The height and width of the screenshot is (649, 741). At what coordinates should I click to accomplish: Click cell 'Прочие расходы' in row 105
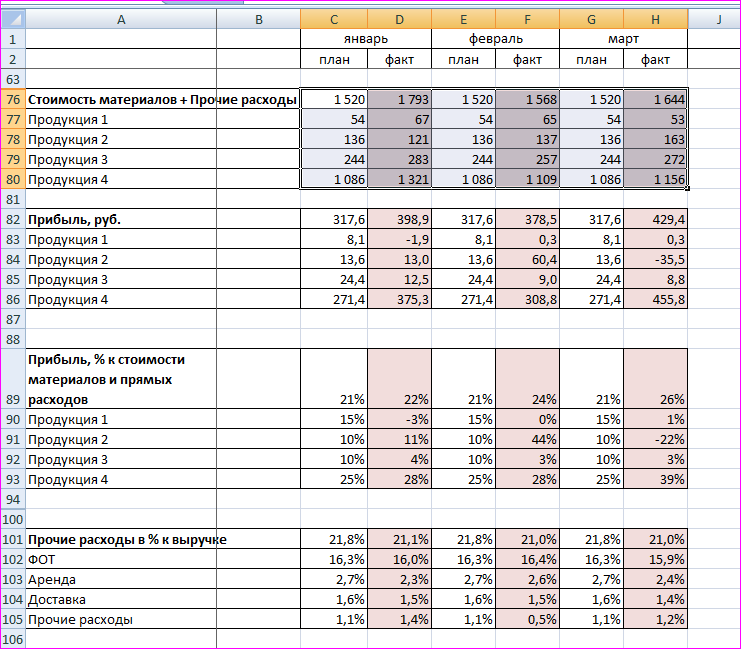click(x=121, y=619)
